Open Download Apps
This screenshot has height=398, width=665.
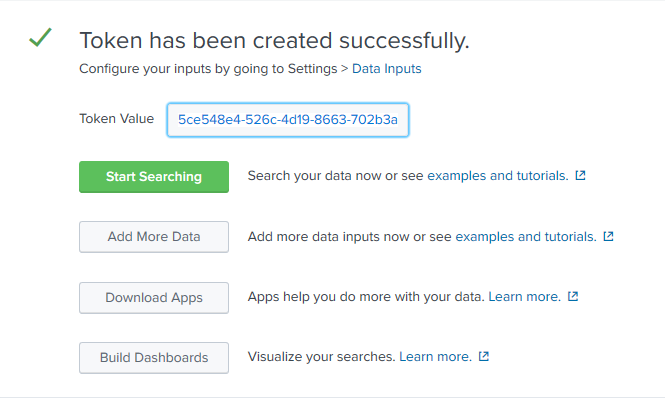pyautogui.click(x=154, y=297)
